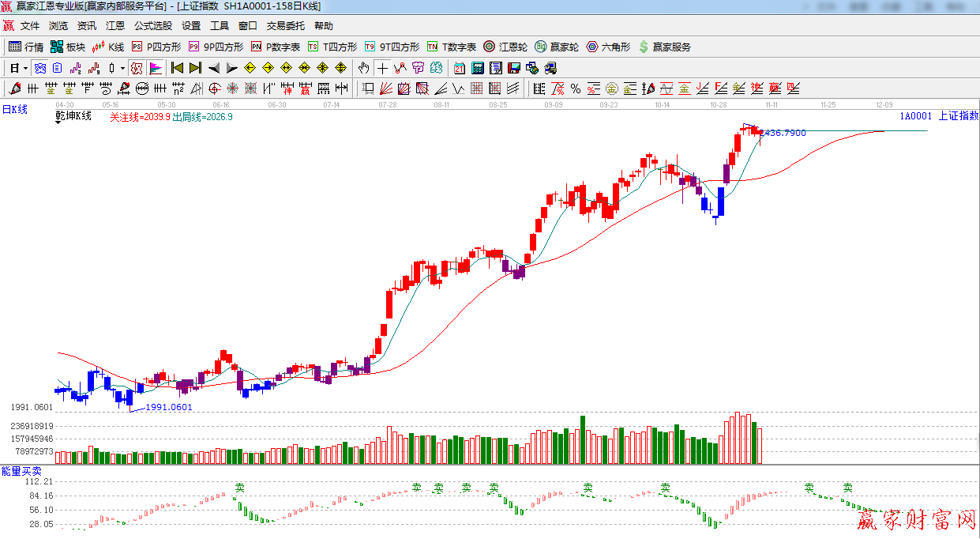
Task: Select the percent sign drawing tool
Action: (x=576, y=89)
